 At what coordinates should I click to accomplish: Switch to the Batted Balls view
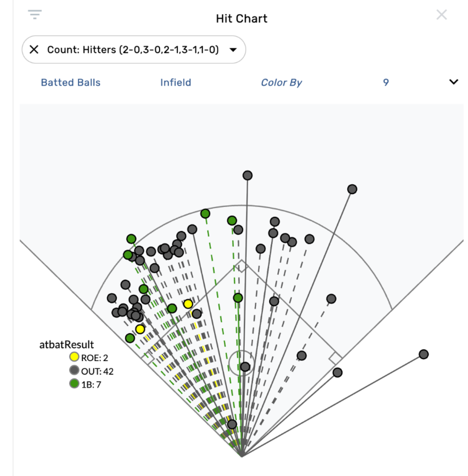click(x=70, y=82)
